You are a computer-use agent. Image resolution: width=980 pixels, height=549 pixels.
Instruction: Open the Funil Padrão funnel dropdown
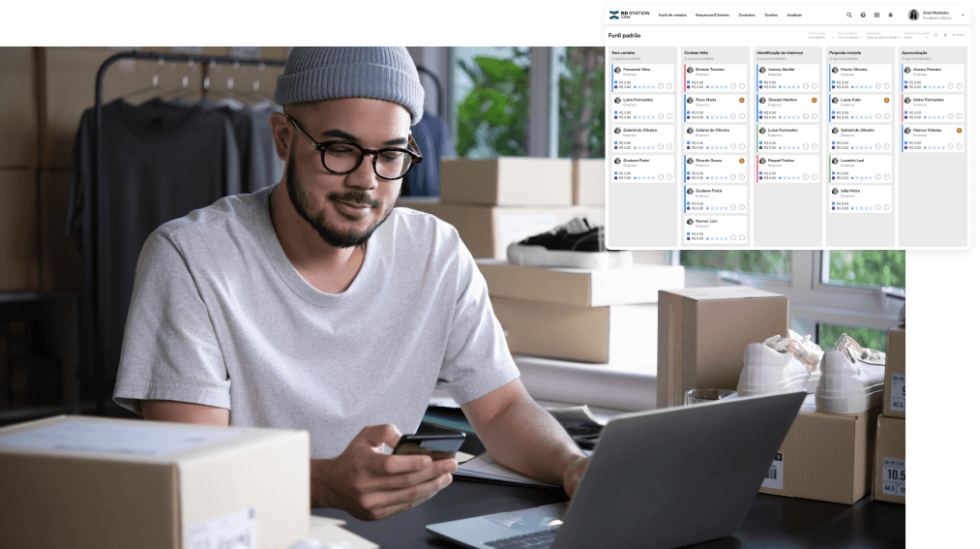(x=820, y=37)
